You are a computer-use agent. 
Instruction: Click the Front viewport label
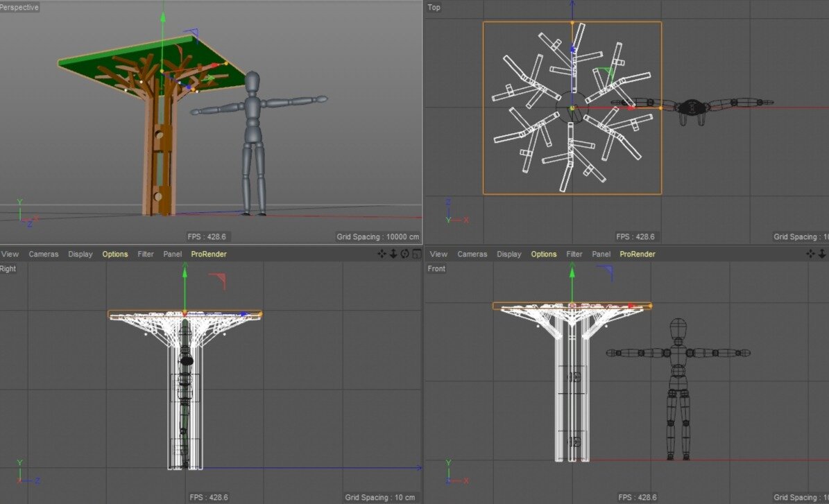[x=436, y=269]
